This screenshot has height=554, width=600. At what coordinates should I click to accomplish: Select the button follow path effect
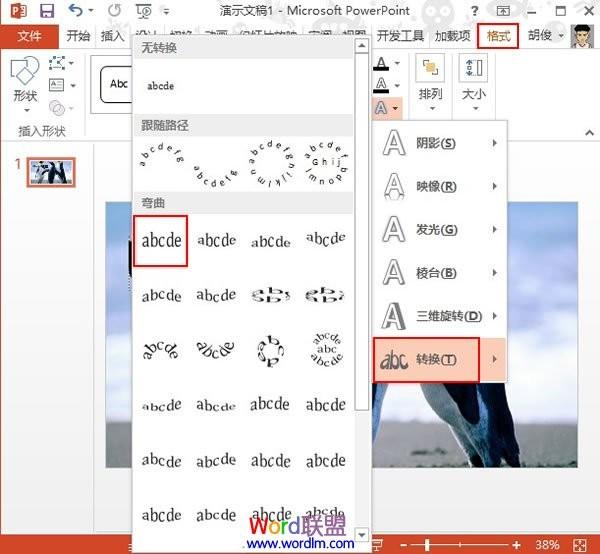326,164
